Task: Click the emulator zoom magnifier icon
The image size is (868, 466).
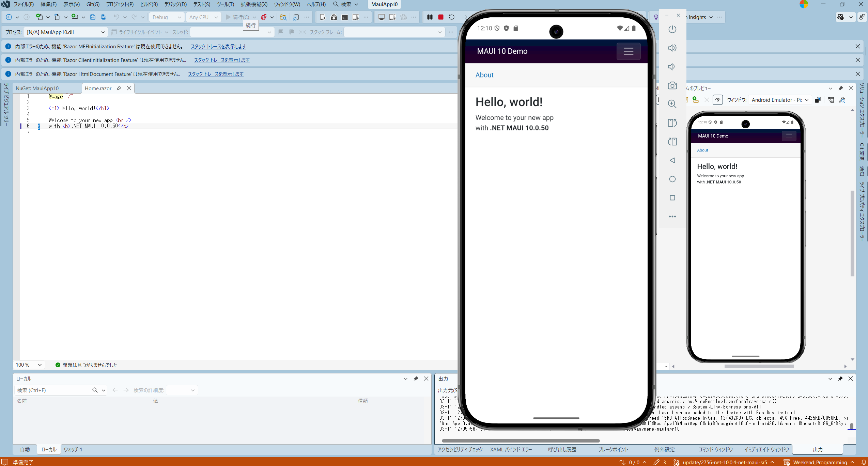Action: point(672,104)
